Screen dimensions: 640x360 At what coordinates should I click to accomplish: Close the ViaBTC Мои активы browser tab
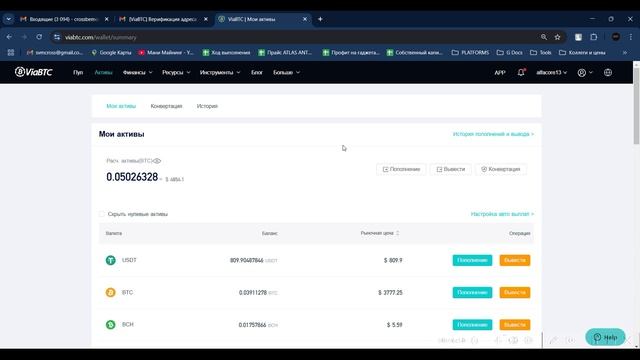pos(304,19)
